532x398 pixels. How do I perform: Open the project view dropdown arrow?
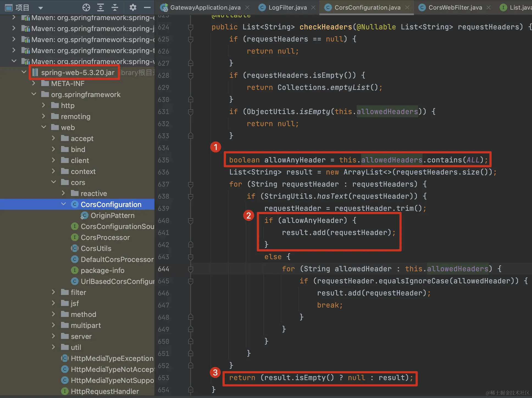click(41, 8)
